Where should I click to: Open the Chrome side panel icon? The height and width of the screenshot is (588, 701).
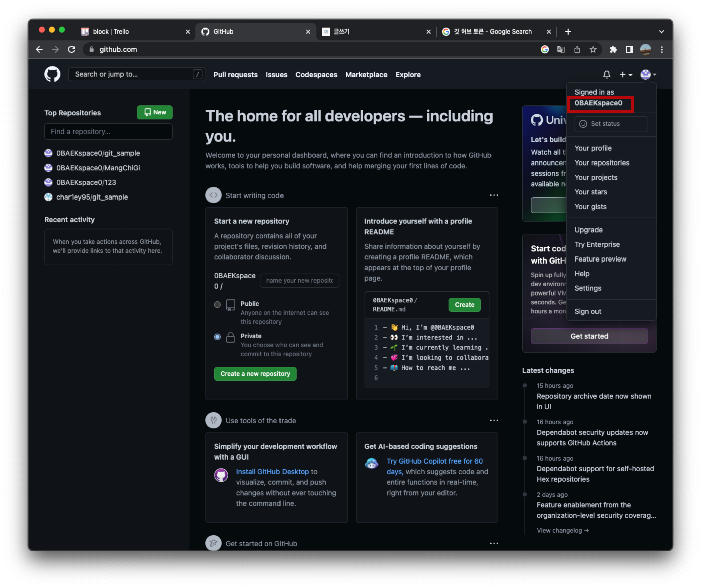tap(629, 49)
